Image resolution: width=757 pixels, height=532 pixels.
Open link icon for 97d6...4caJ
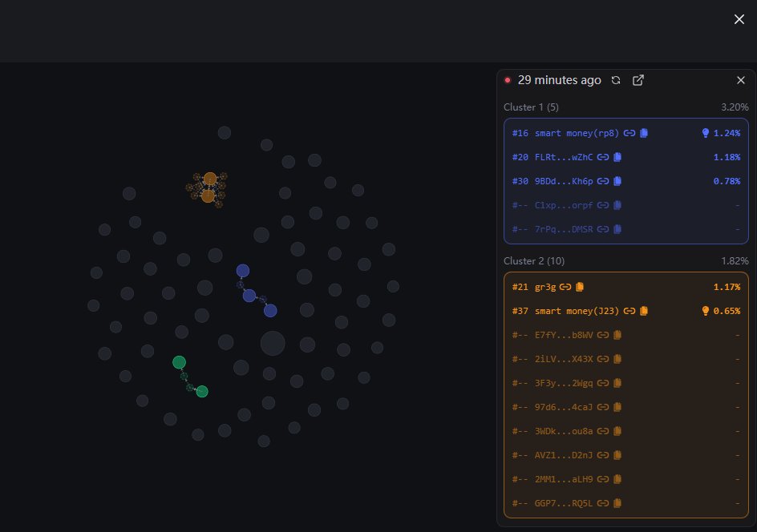click(602, 408)
